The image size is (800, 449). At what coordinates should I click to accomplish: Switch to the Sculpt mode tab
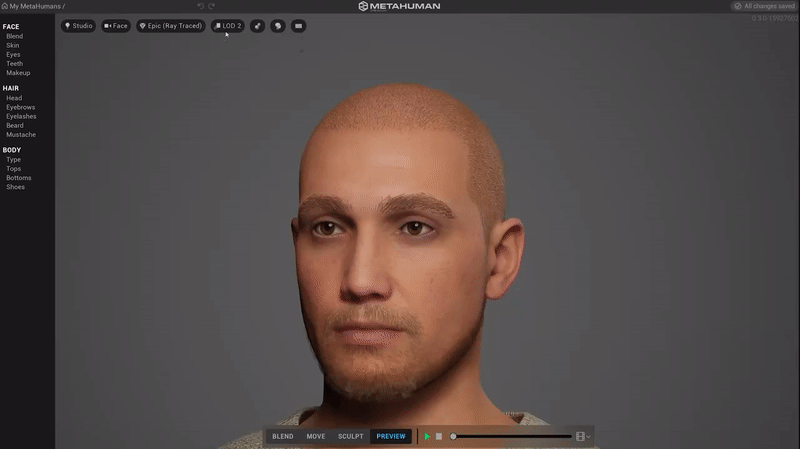coord(350,436)
